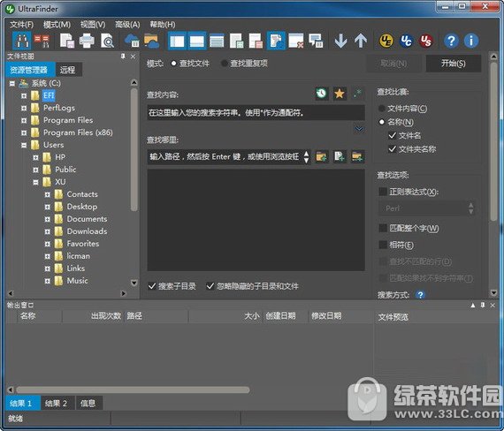Pin the output window panel
This screenshot has width=504, height=431.
click(483, 305)
